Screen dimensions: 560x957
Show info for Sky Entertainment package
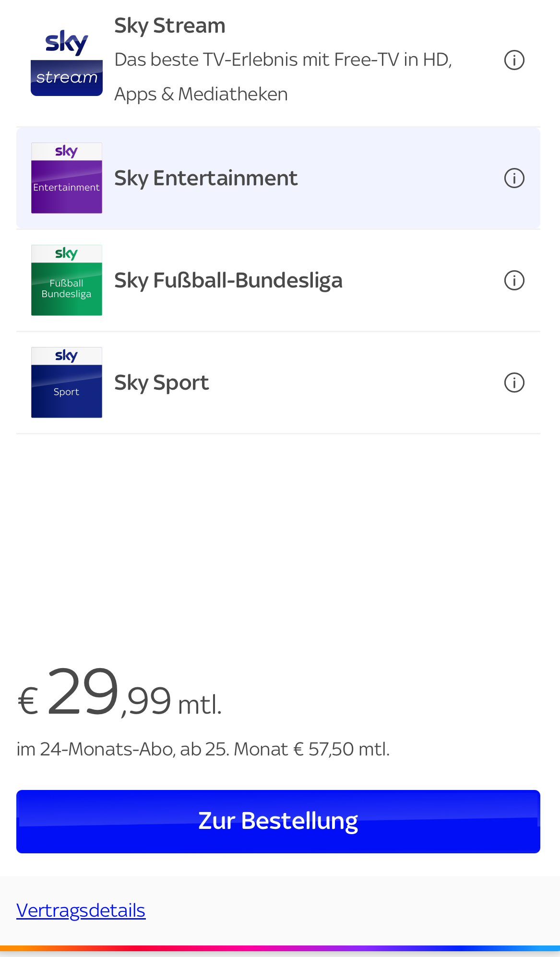click(x=514, y=178)
